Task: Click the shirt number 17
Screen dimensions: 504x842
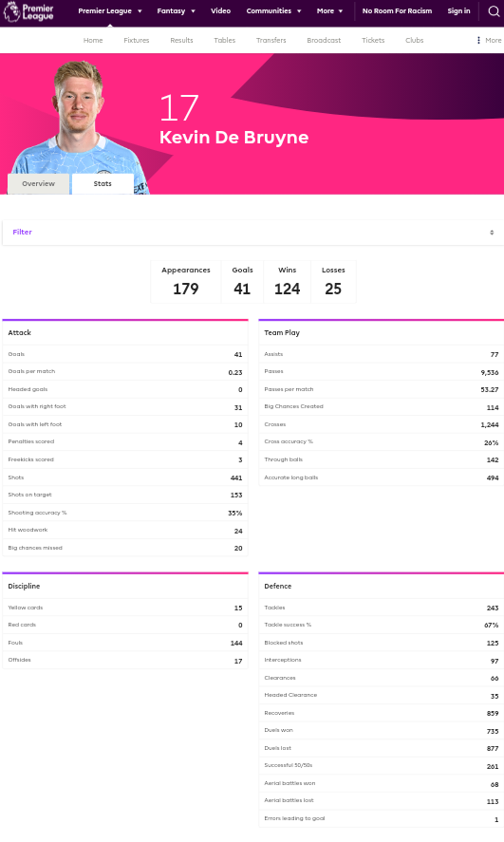Action: [x=179, y=108]
